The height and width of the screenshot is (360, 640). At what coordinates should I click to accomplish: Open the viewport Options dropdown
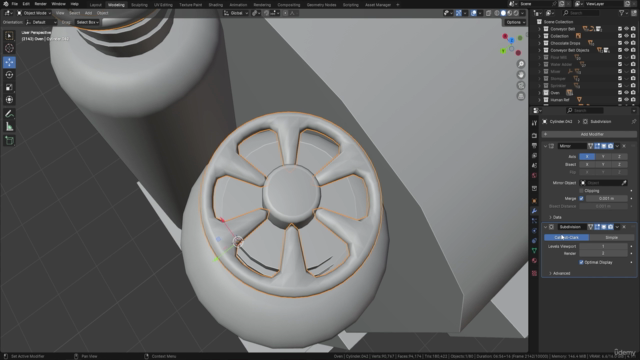tap(516, 22)
